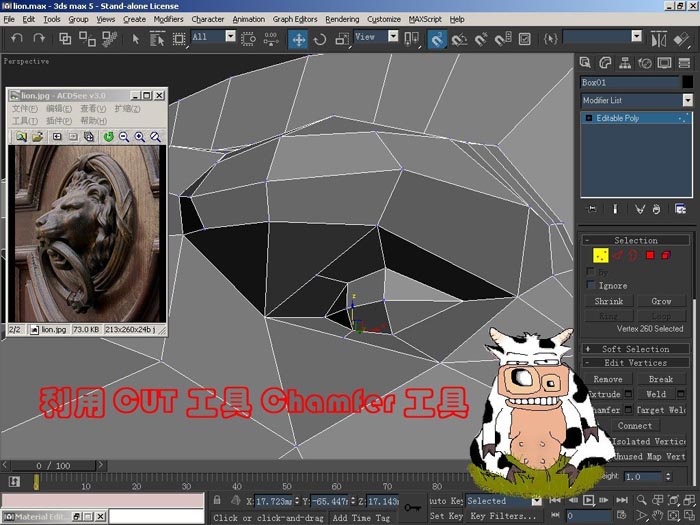Viewport: 700px width, 525px height.
Task: Activate the Select and Scale tool
Action: pyautogui.click(x=342, y=39)
